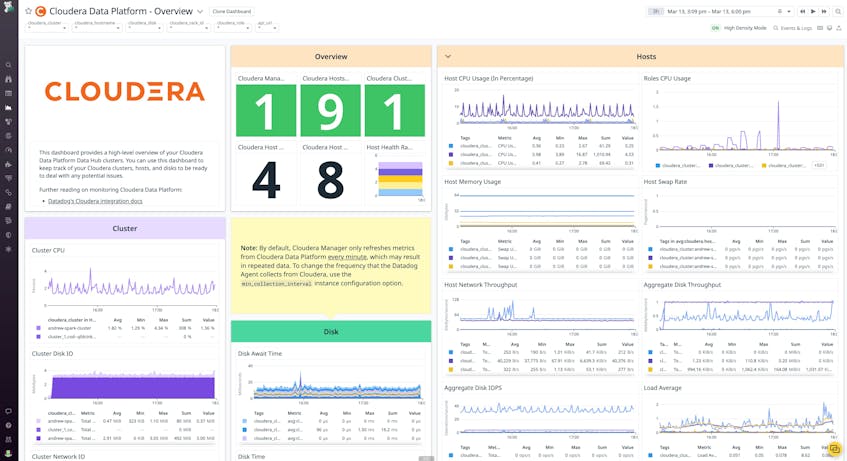This screenshot has width=847, height=461.
Task: Open the Datadog home logo in the sidebar
Action: coord(8,9)
